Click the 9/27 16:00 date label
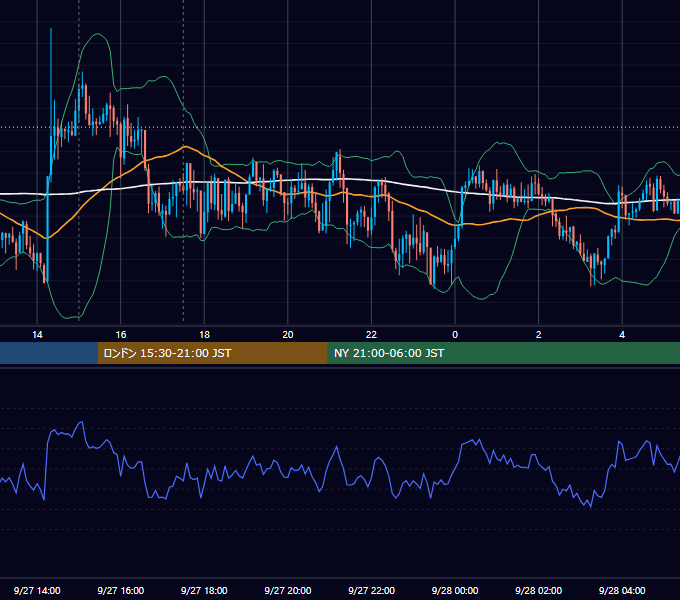 [121, 590]
